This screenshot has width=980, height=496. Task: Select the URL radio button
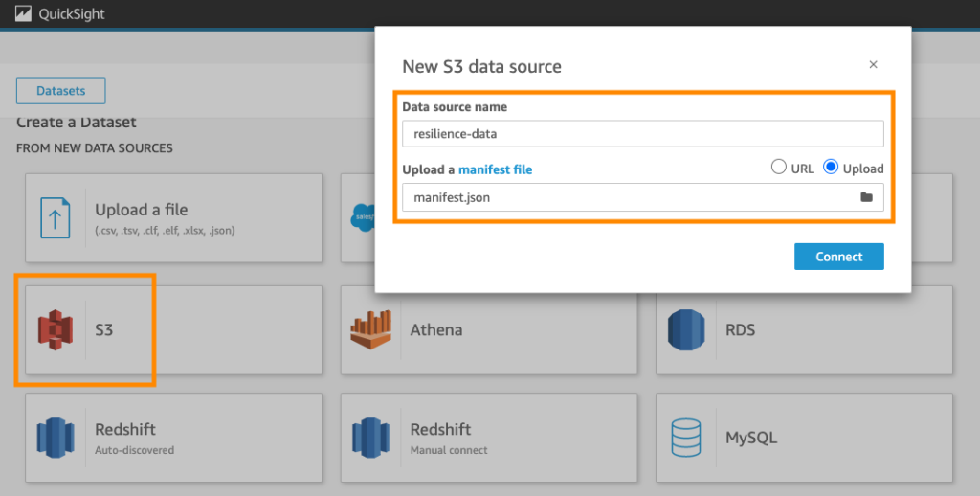(778, 167)
